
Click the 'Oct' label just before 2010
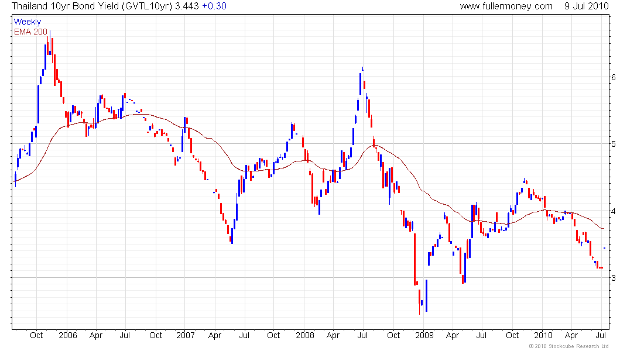pyautogui.click(x=512, y=335)
